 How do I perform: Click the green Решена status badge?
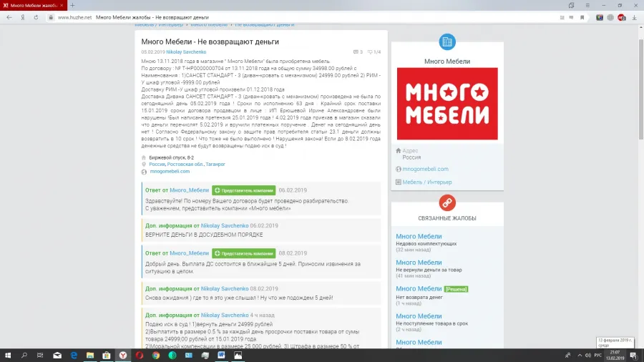point(456,289)
